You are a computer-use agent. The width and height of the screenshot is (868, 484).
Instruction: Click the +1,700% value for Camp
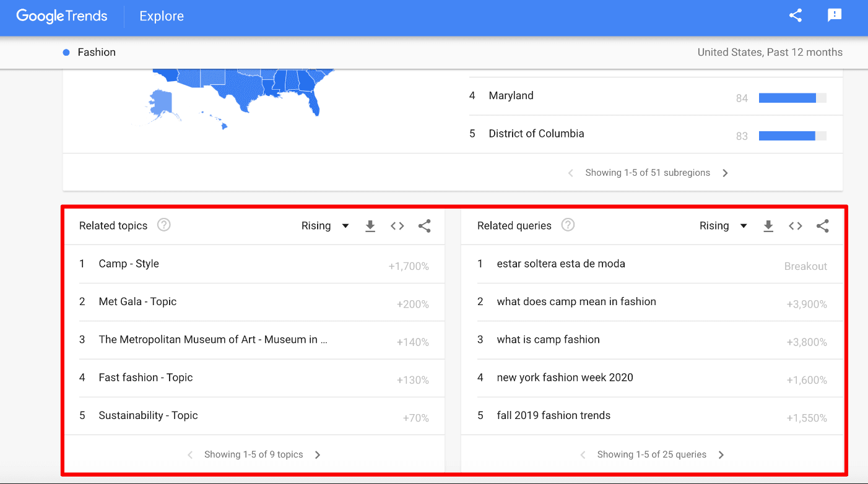point(409,266)
